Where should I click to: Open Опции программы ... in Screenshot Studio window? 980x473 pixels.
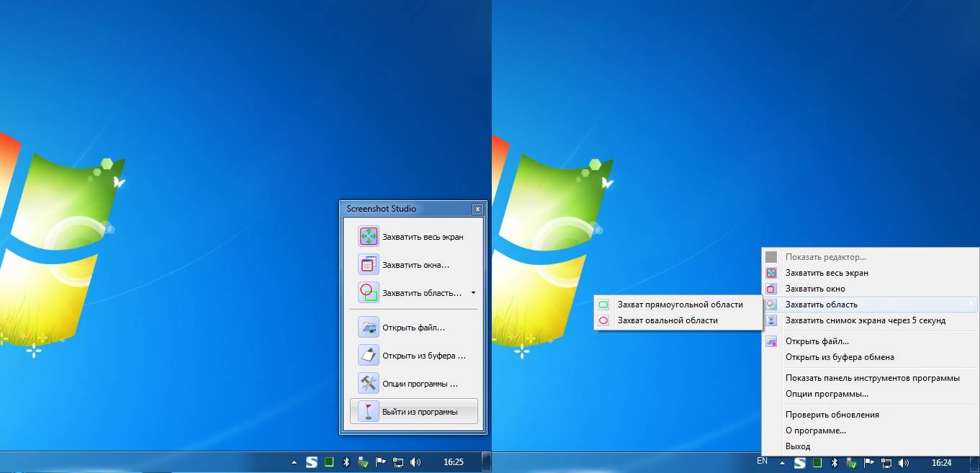[x=413, y=383]
